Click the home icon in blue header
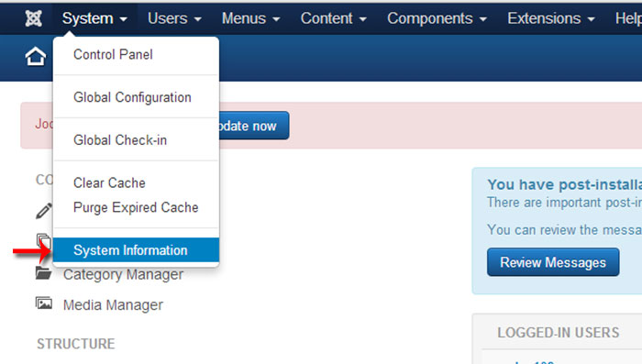 (x=35, y=56)
